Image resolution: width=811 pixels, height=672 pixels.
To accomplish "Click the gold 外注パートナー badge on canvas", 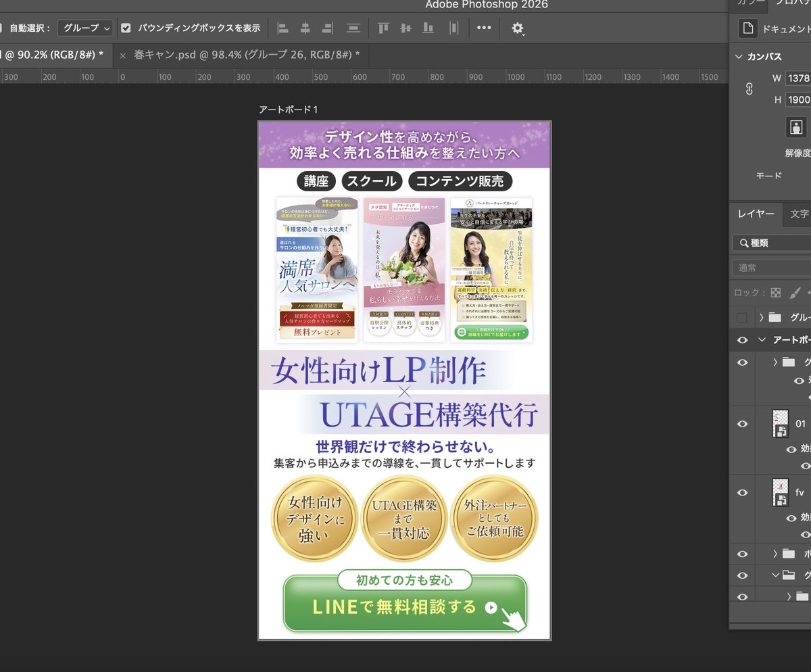I will point(494,519).
